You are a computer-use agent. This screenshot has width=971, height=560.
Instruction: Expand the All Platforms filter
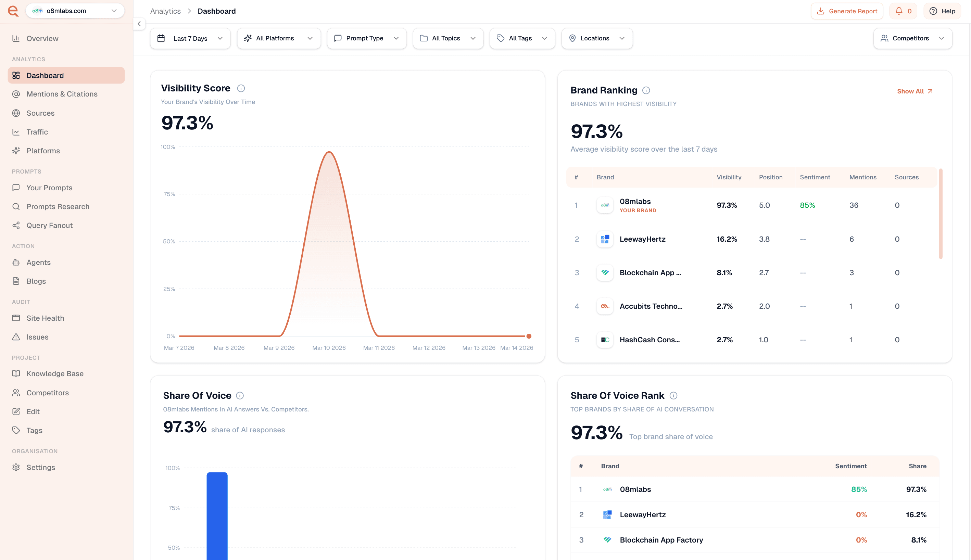(x=278, y=38)
